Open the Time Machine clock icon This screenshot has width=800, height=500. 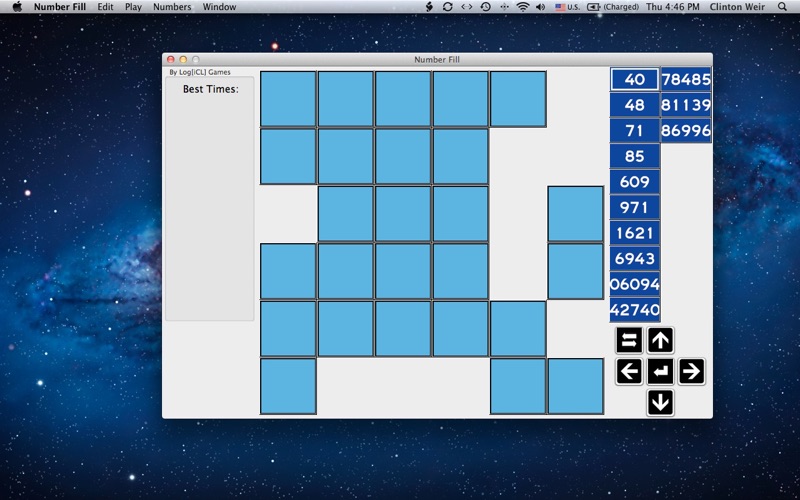tap(486, 7)
